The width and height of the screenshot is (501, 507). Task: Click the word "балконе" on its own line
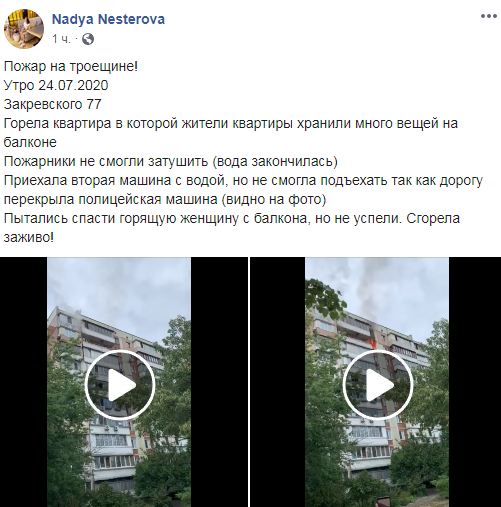coord(30,143)
